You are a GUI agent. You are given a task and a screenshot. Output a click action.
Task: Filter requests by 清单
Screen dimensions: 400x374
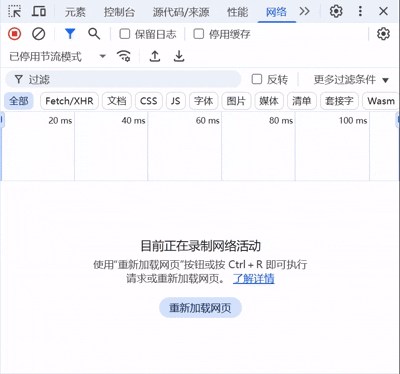coord(302,101)
